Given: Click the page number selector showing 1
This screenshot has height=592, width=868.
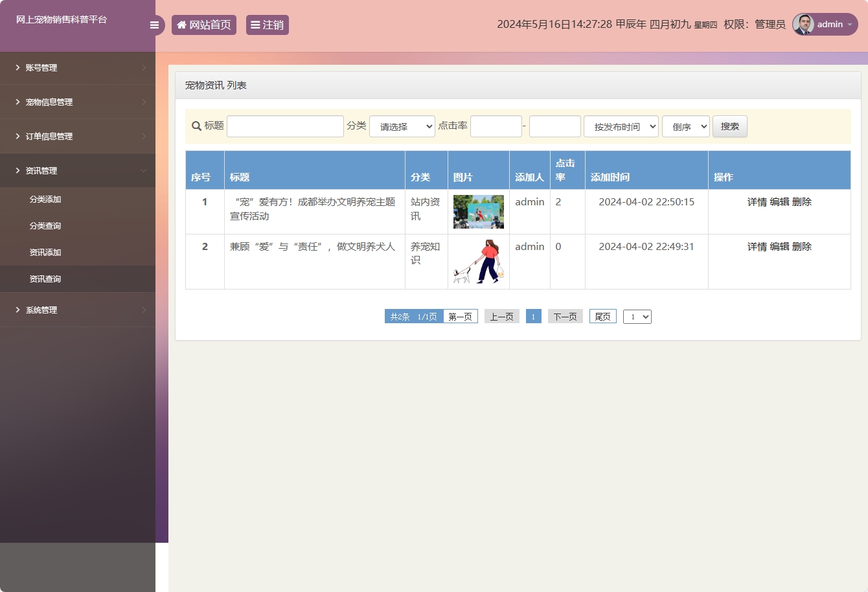Looking at the screenshot, I should 637,316.
